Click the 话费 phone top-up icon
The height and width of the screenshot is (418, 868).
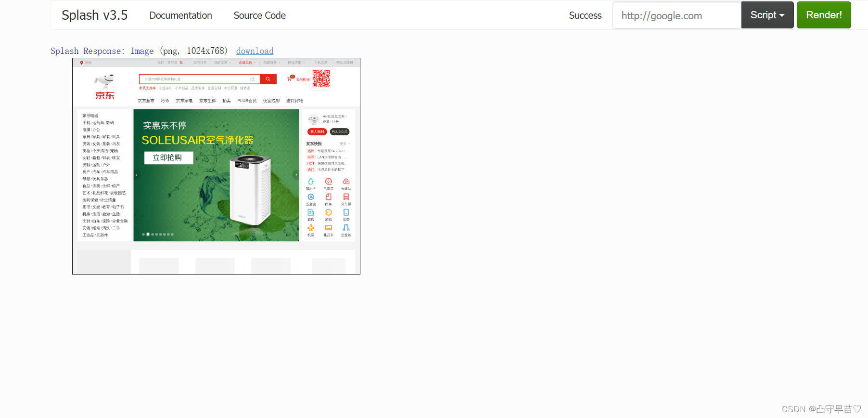[x=346, y=212]
